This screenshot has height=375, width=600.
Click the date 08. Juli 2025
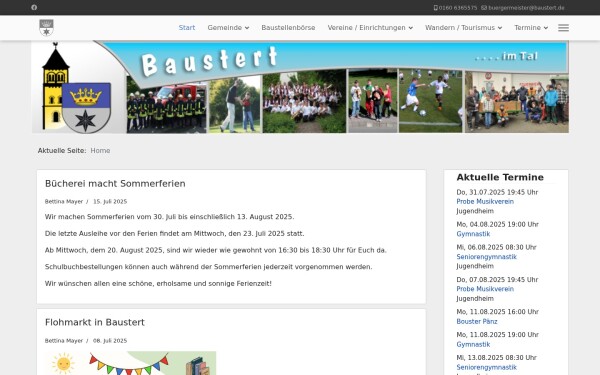(x=110, y=341)
